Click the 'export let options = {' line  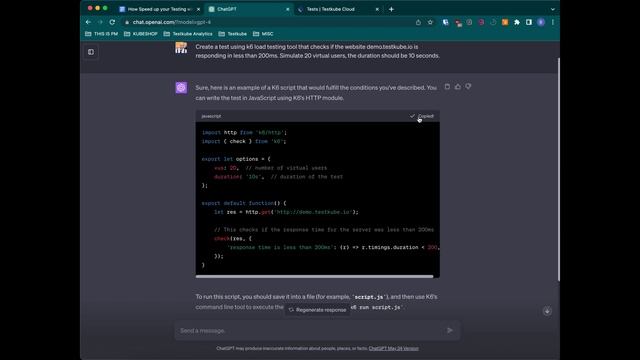pyautogui.click(x=236, y=159)
